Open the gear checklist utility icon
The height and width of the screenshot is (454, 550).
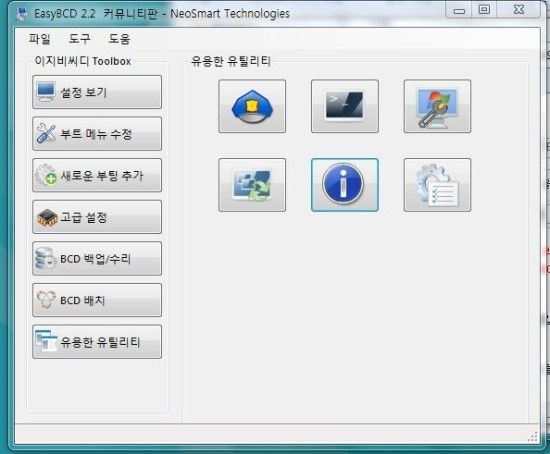(437, 185)
